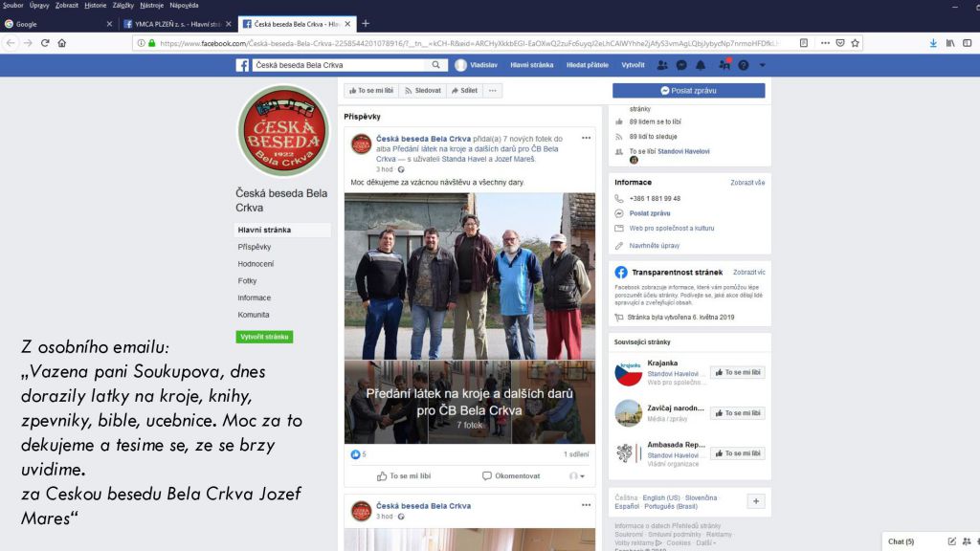Bookmark this page with star icon
Image resolution: width=980 pixels, height=551 pixels.
tap(856, 43)
